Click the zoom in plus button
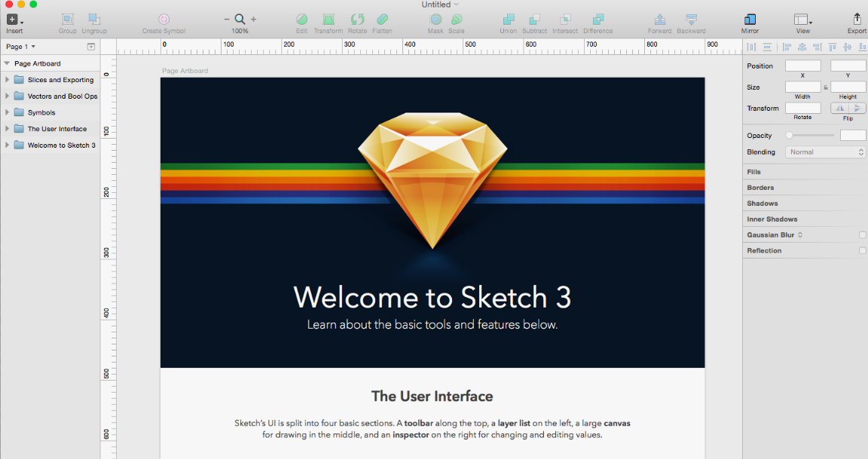This screenshot has width=868, height=459. (x=253, y=20)
